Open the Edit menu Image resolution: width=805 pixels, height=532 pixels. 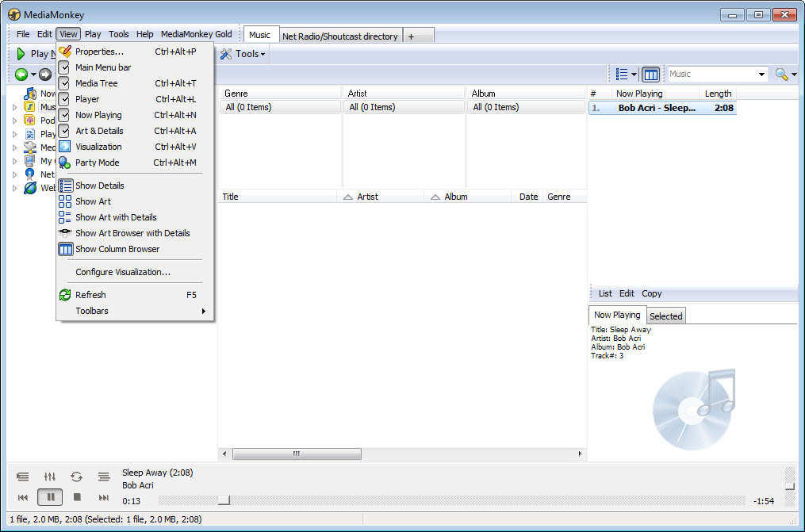tap(44, 34)
